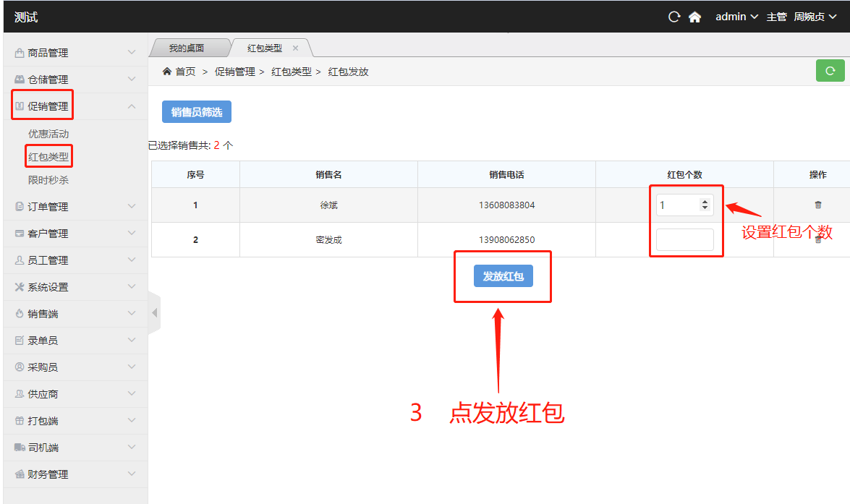The image size is (850, 504).
Task: Click the 首页 breadcrumb link
Action: point(184,72)
